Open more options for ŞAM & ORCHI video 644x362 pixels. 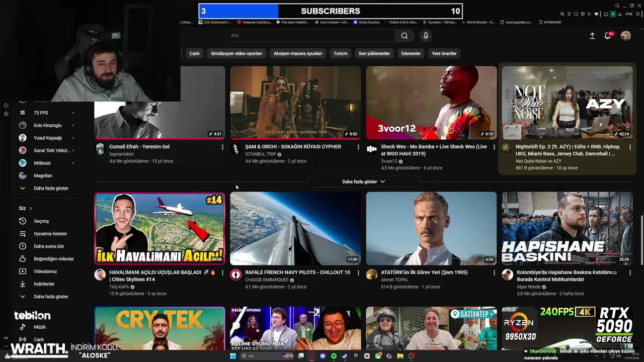[x=358, y=147]
